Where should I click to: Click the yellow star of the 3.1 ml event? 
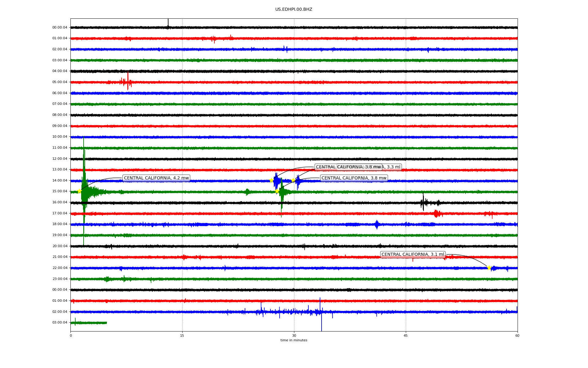(x=489, y=268)
